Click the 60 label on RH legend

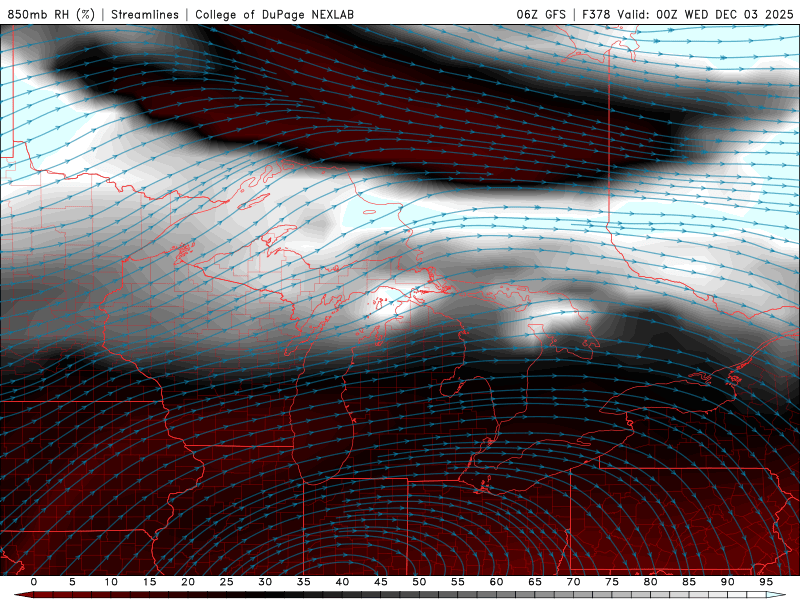pyautogui.click(x=496, y=582)
